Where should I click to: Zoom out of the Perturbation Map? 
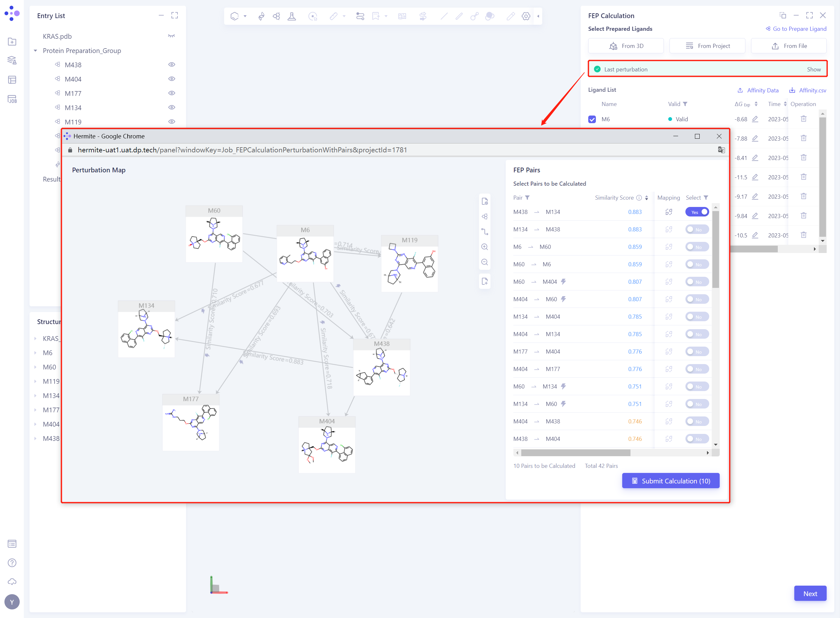tap(484, 262)
